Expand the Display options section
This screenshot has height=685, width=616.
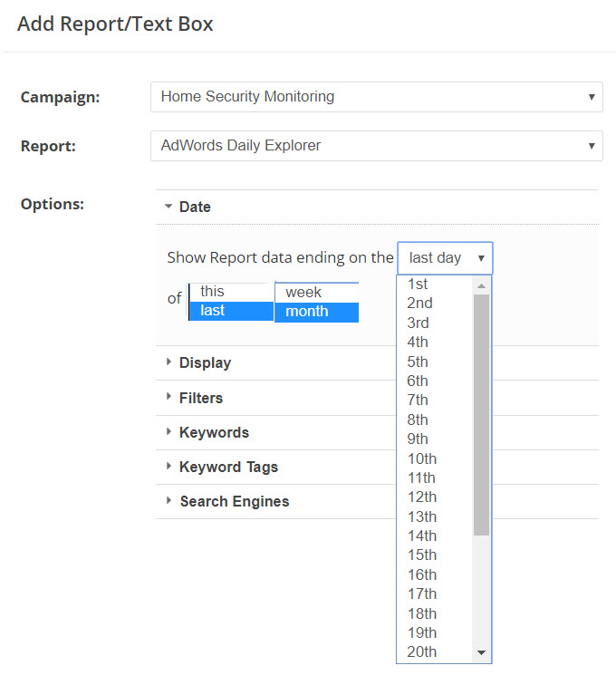coord(205,362)
